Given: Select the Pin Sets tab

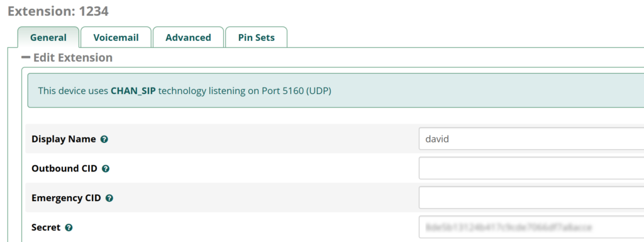Looking at the screenshot, I should [x=257, y=37].
